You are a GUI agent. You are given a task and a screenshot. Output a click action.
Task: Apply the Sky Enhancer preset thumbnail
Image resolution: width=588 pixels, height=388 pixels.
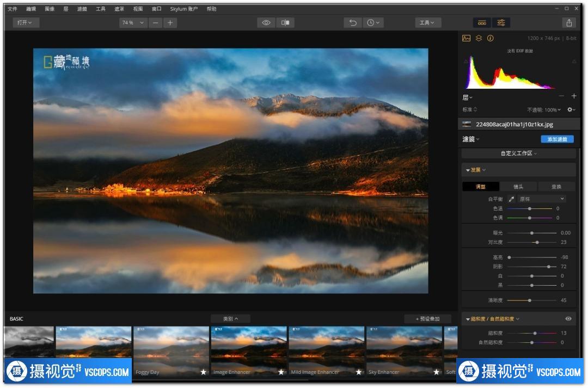click(x=404, y=352)
